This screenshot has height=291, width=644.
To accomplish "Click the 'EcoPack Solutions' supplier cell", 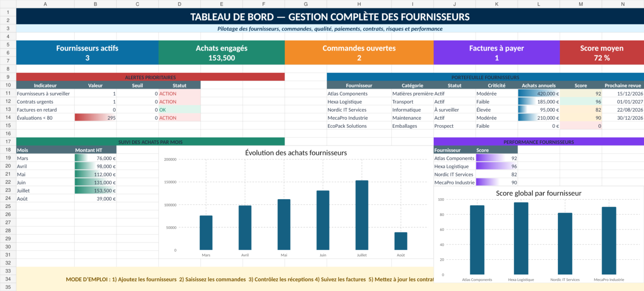I will (359, 126).
